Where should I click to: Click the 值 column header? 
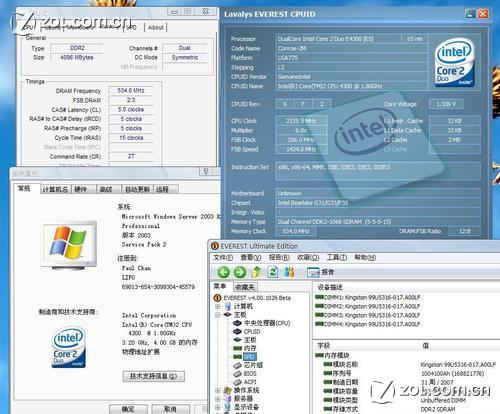[426, 345]
